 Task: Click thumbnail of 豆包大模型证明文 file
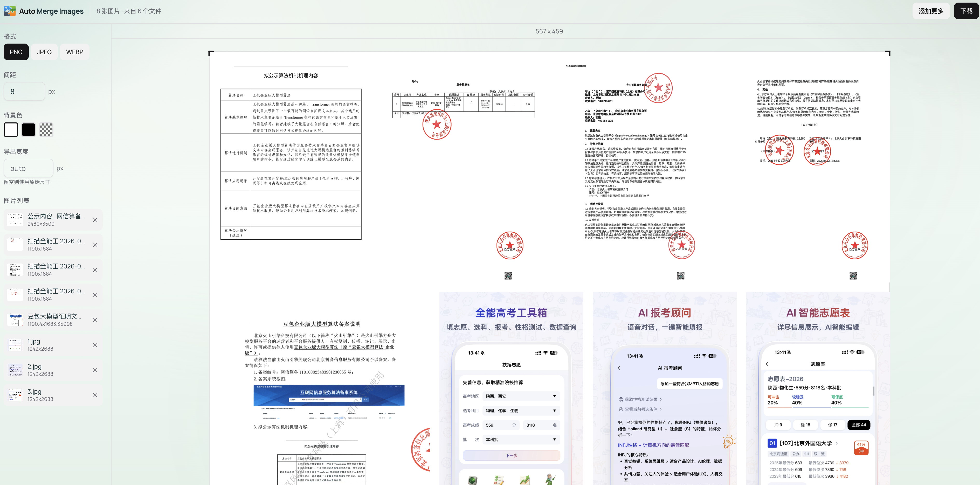click(x=15, y=320)
